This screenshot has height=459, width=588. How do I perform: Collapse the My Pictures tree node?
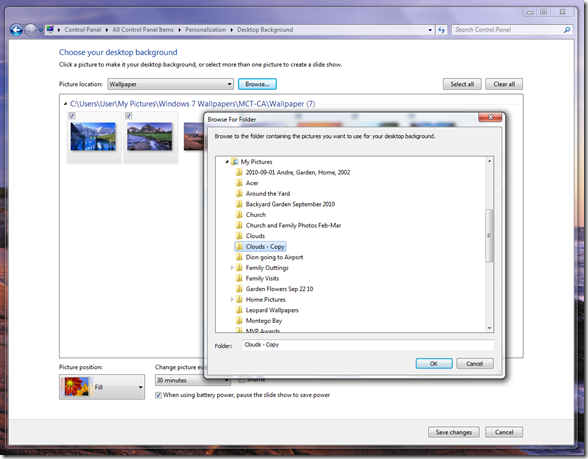pos(227,162)
